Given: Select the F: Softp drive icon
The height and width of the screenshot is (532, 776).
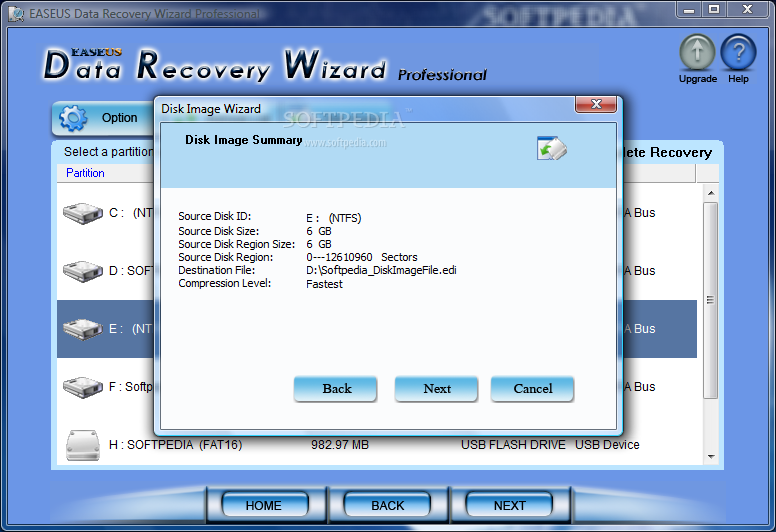Looking at the screenshot, I should [x=83, y=387].
